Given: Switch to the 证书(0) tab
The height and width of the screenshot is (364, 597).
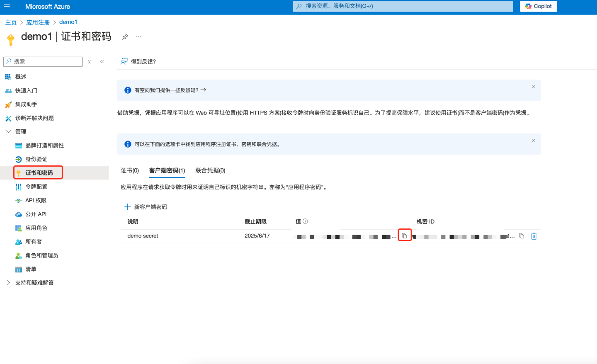Looking at the screenshot, I should coord(130,170).
